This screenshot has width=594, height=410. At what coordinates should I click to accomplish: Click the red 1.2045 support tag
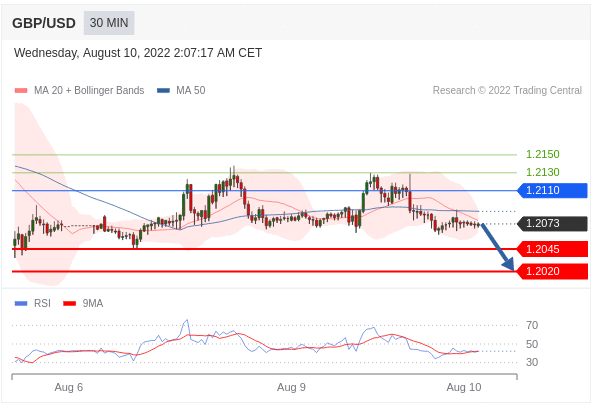tap(552, 249)
